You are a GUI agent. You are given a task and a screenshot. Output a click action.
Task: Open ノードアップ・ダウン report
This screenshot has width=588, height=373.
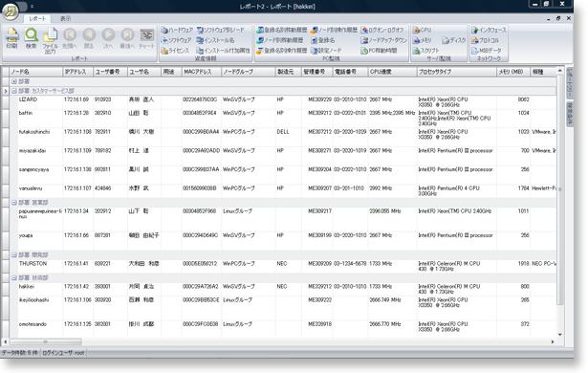pos(383,40)
